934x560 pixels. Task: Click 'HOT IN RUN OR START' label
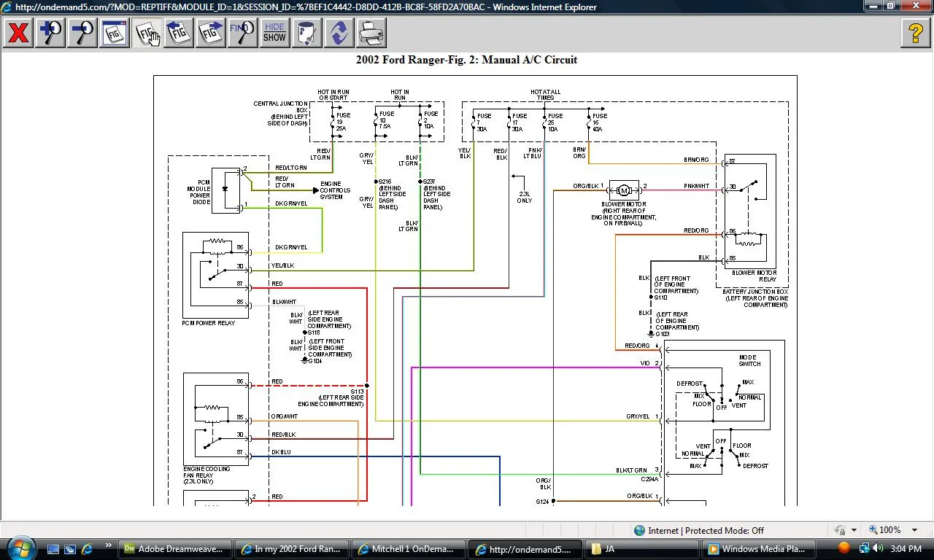click(333, 95)
